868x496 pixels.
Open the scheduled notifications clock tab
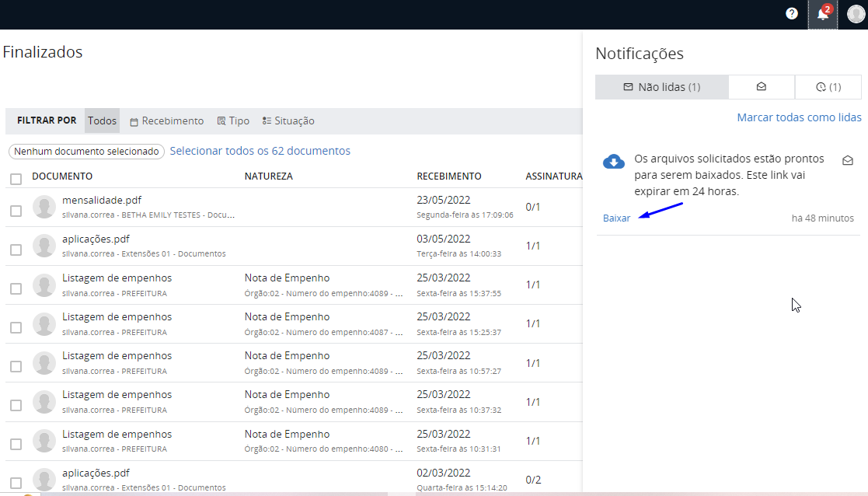(828, 87)
